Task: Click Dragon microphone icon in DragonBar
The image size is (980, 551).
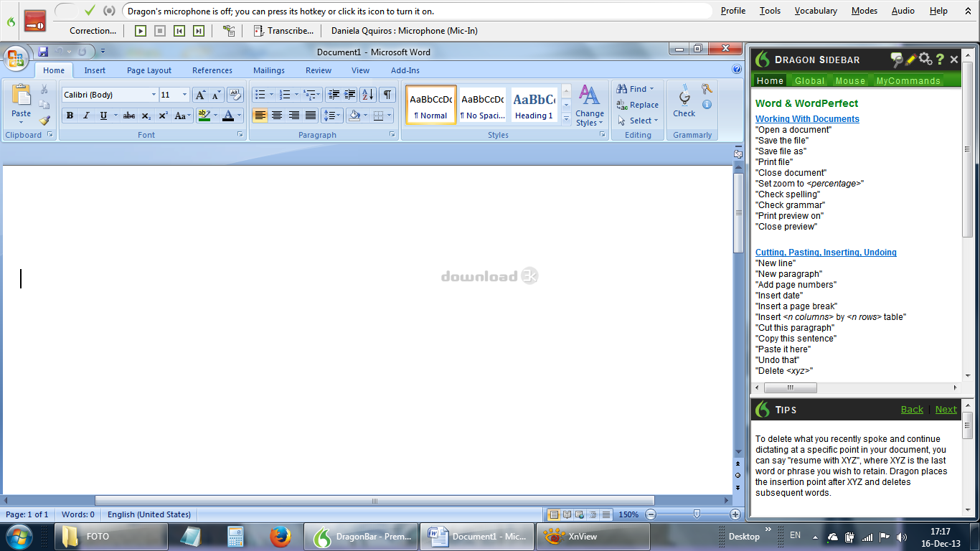Action: pyautogui.click(x=35, y=21)
